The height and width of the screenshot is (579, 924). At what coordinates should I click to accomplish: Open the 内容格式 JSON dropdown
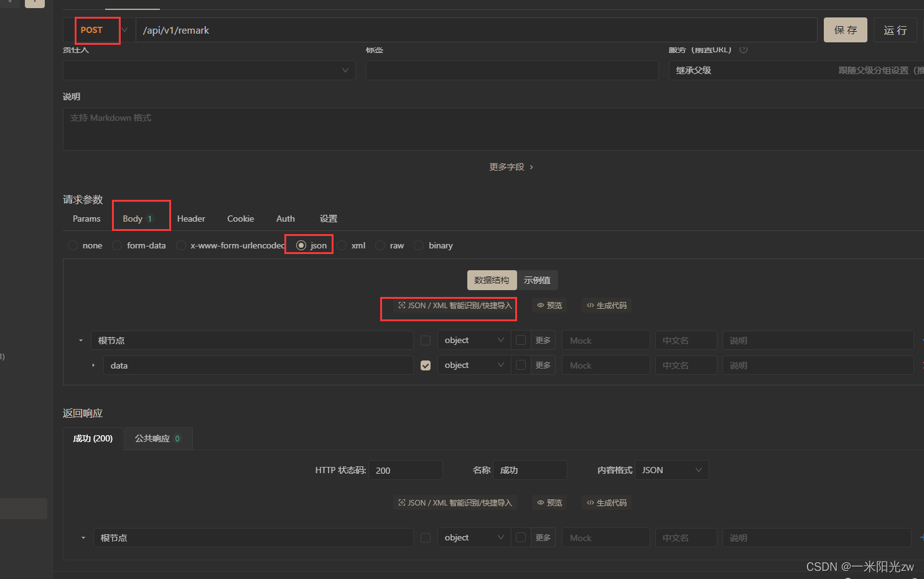coord(671,470)
